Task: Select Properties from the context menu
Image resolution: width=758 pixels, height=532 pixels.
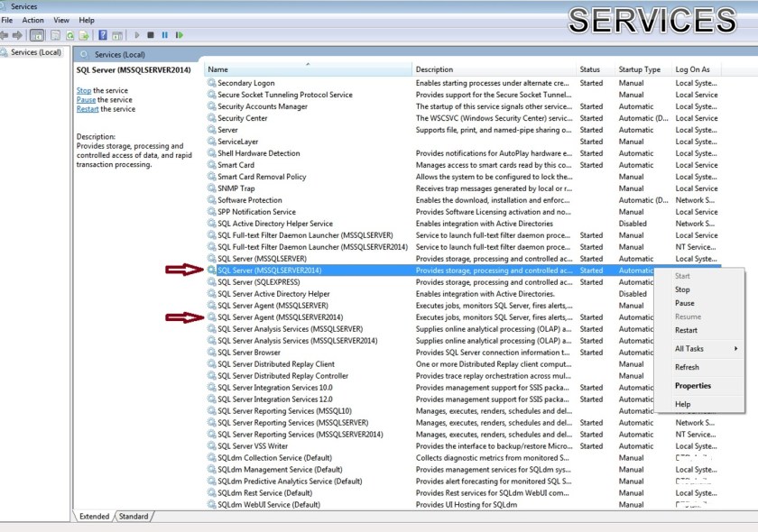Action: click(x=692, y=386)
